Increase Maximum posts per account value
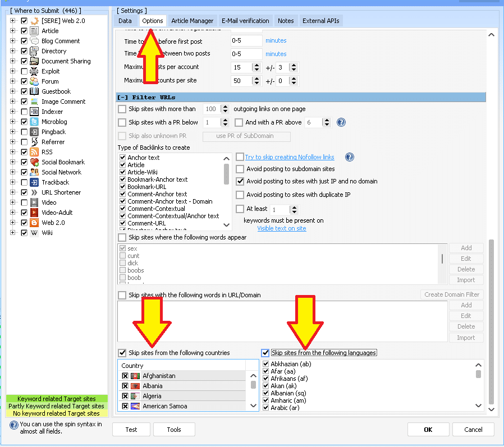The height and width of the screenshot is (447, 504). click(x=256, y=65)
